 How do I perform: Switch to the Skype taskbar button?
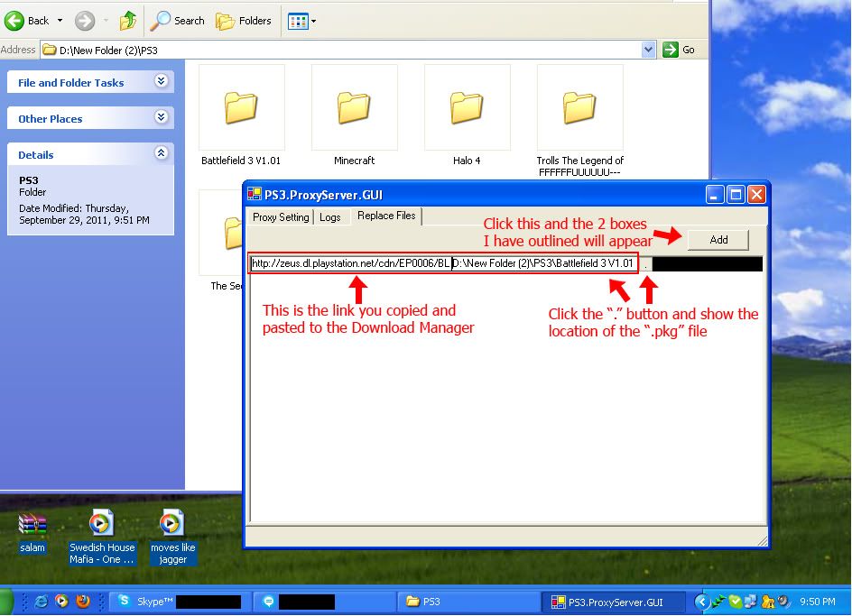tap(180, 602)
